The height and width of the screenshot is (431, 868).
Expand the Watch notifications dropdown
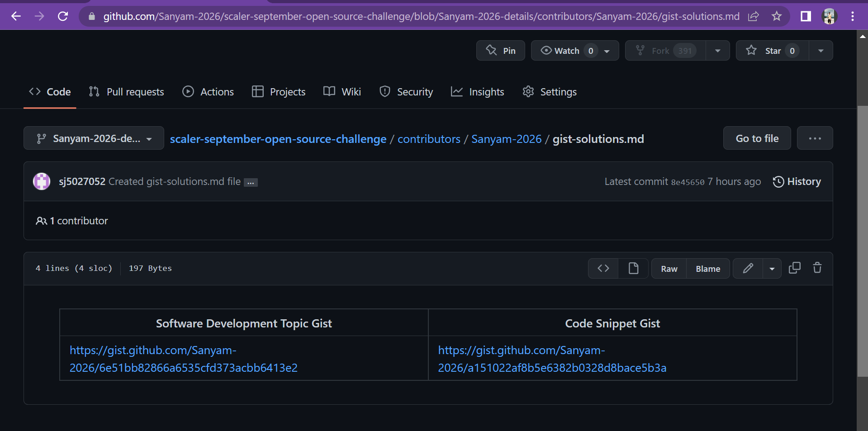click(607, 50)
